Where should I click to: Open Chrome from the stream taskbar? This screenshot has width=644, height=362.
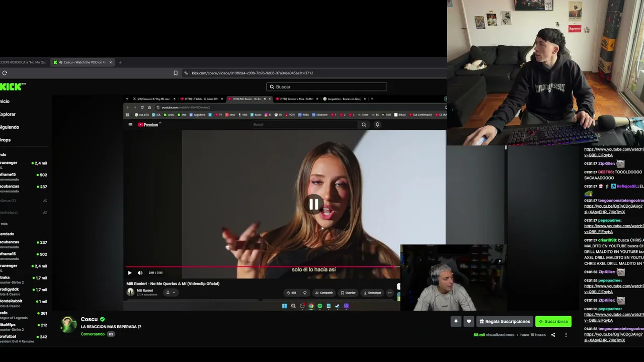click(311, 306)
